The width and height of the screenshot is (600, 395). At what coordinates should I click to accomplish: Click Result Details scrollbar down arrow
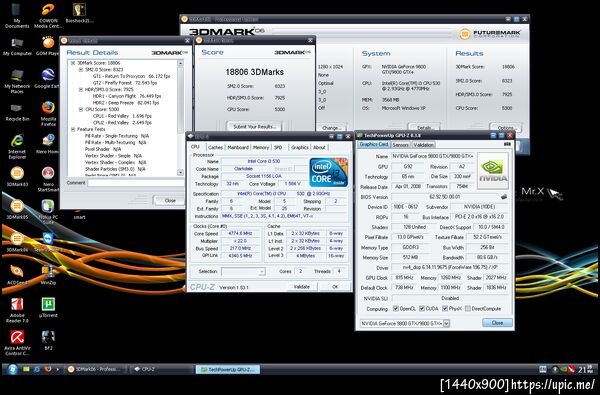point(180,173)
